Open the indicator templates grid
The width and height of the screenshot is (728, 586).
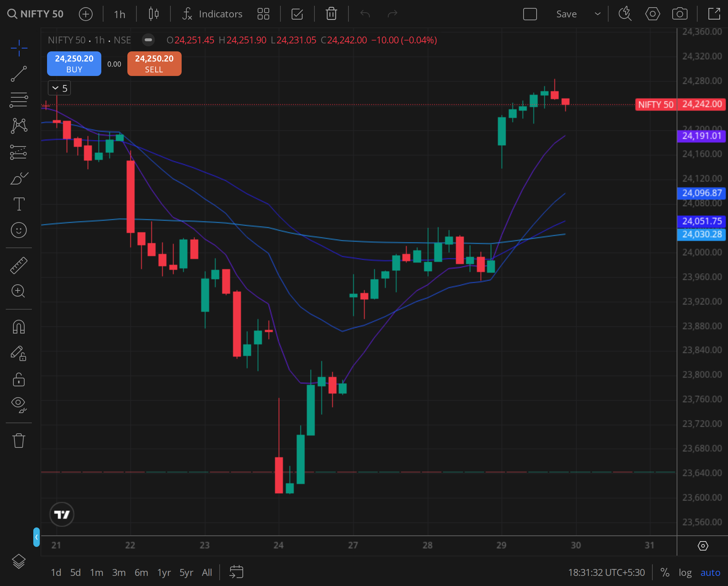tap(263, 14)
